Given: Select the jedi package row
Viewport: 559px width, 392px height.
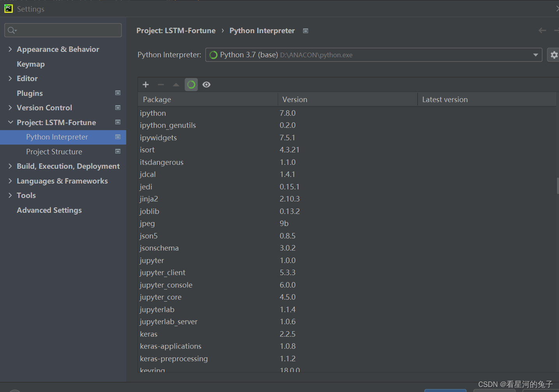Looking at the screenshot, I should (347, 187).
